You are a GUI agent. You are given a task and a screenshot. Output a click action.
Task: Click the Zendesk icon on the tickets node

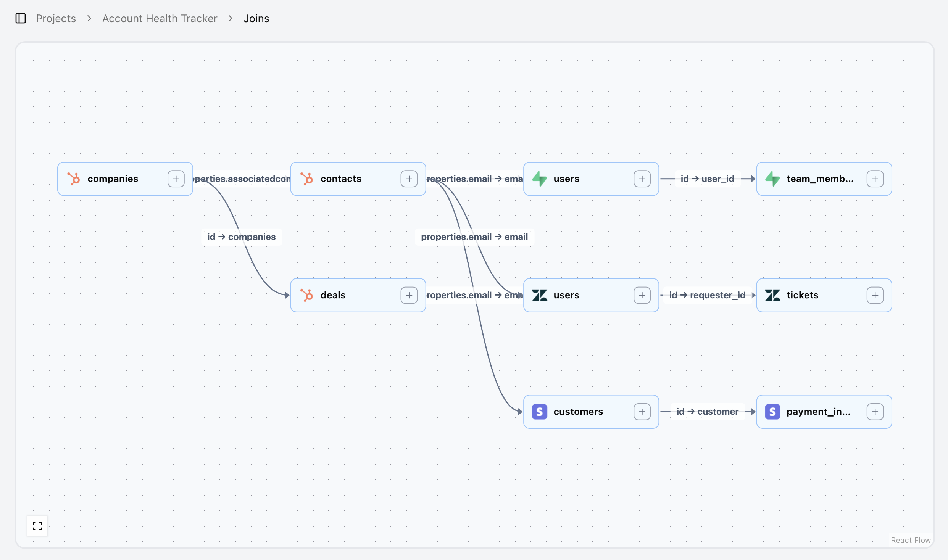[x=772, y=295]
